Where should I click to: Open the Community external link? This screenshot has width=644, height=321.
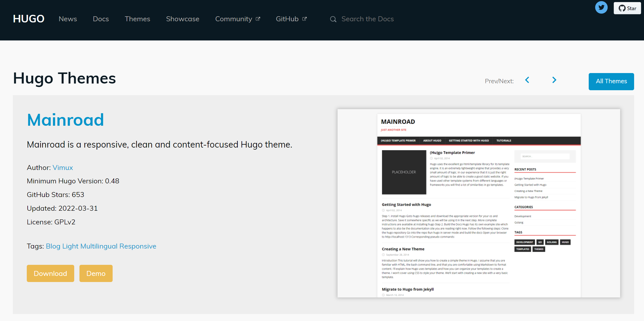[237, 19]
